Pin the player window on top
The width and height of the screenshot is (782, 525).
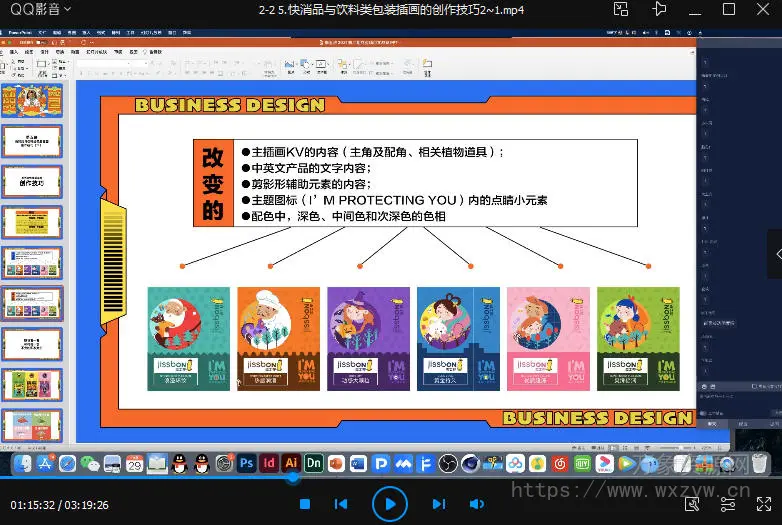[x=658, y=10]
